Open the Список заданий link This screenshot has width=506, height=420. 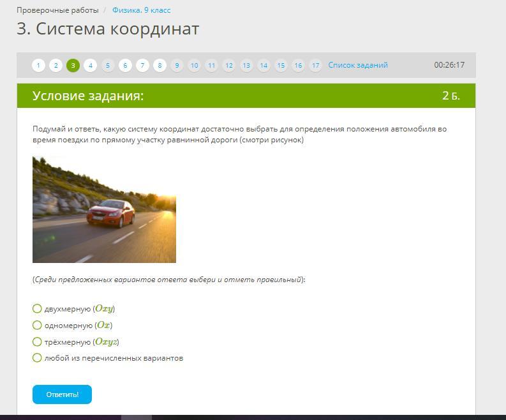[x=358, y=65]
